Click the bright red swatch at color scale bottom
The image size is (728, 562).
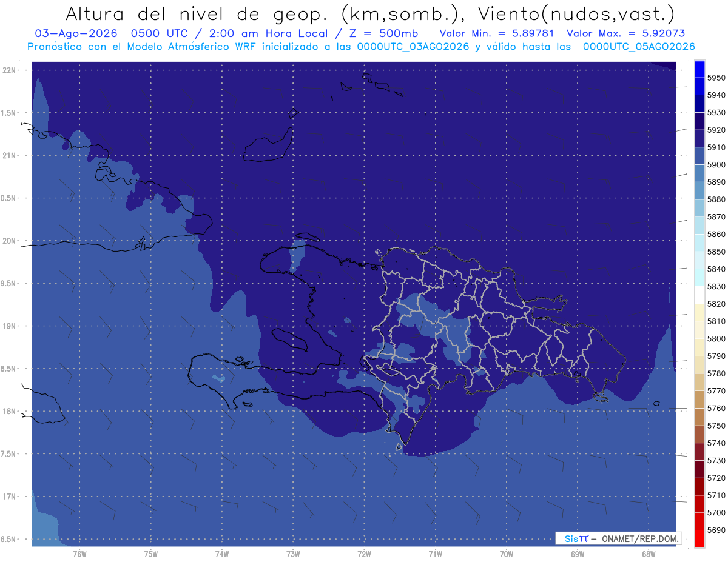point(699,539)
